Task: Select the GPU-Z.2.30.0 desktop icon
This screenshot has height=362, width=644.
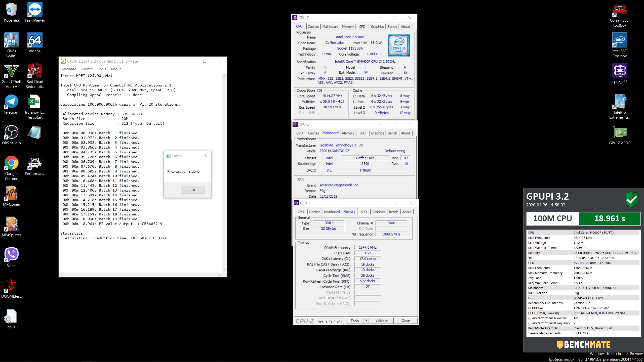Action: [x=620, y=135]
